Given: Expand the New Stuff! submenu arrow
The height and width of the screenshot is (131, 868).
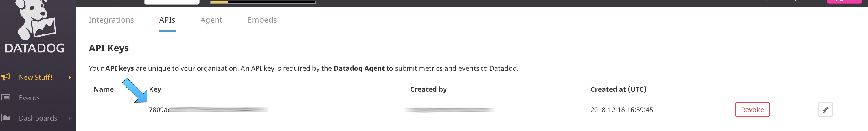Looking at the screenshot, I should tap(70, 77).
